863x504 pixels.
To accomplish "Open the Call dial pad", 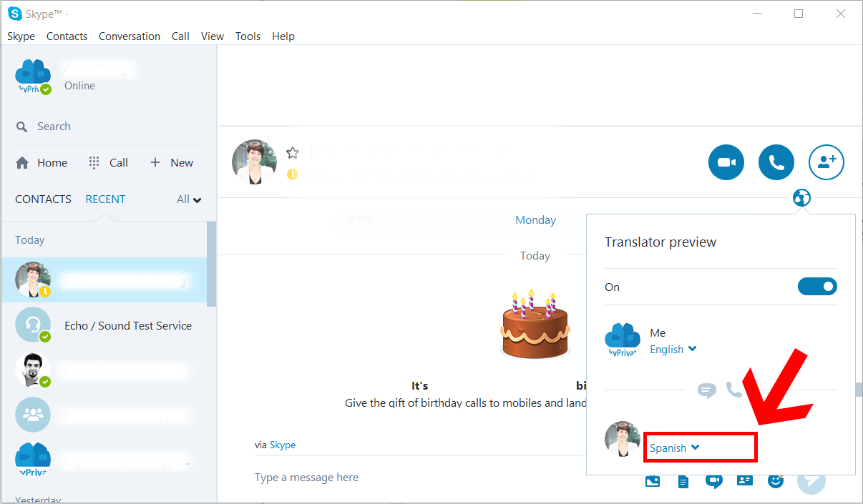I will pos(108,162).
